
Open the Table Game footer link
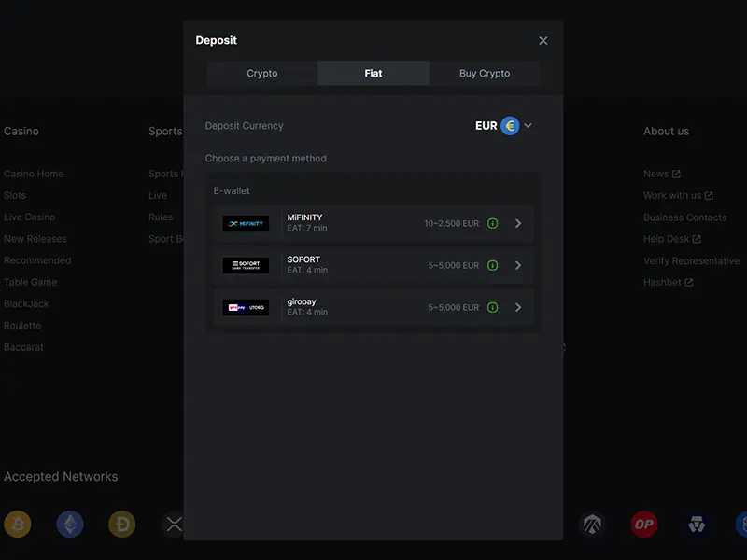[x=30, y=282]
